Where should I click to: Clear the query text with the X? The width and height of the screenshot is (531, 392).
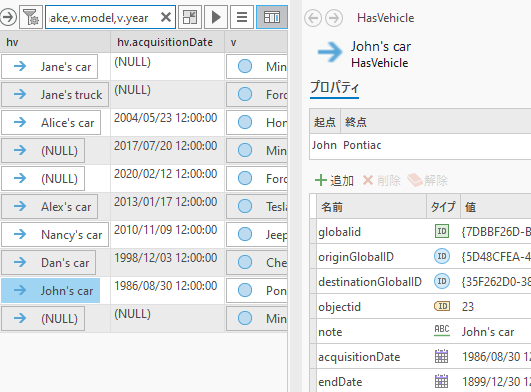(x=166, y=17)
